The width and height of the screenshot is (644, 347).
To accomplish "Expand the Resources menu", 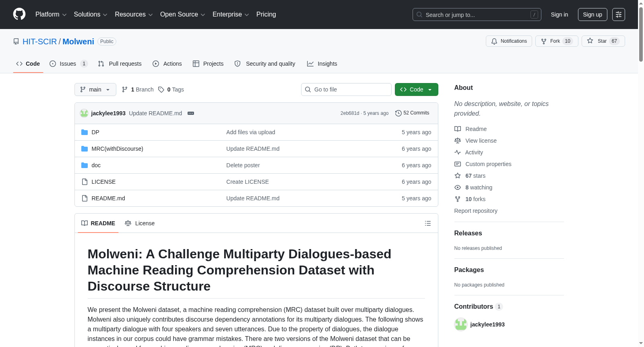I will pyautogui.click(x=134, y=15).
